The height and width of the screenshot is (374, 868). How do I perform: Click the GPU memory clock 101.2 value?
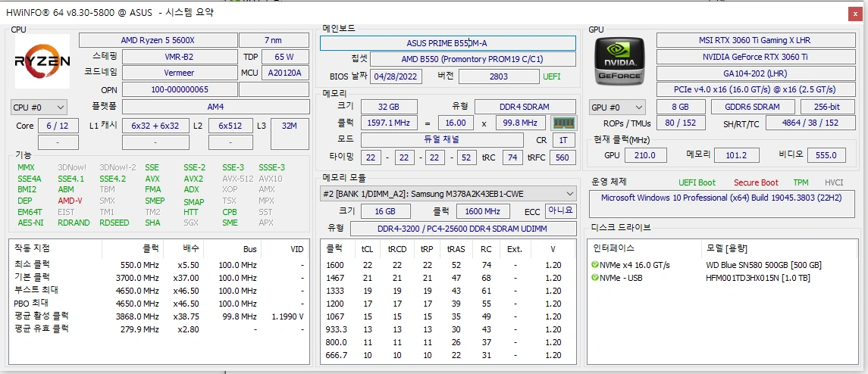736,155
